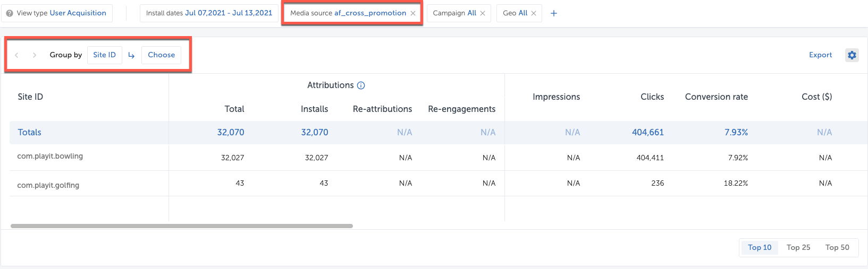
Task: Remove the Geo All filter
Action: point(534,13)
